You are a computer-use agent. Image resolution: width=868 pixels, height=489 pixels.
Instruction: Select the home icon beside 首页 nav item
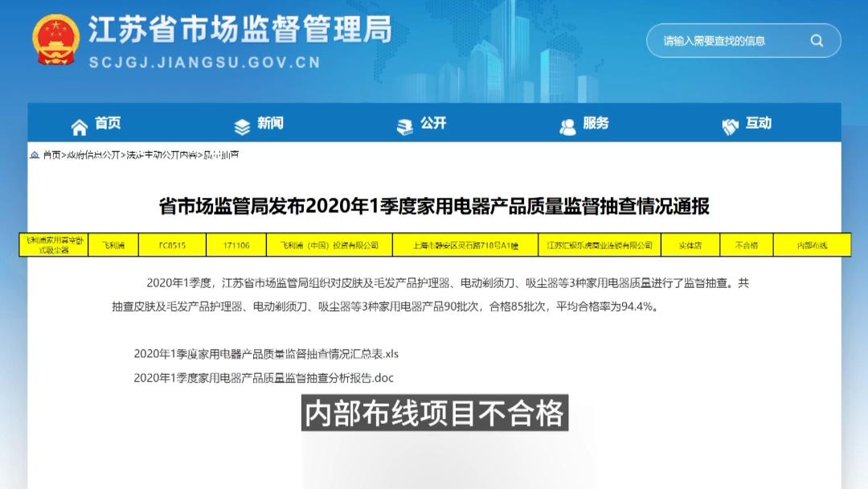coord(78,125)
